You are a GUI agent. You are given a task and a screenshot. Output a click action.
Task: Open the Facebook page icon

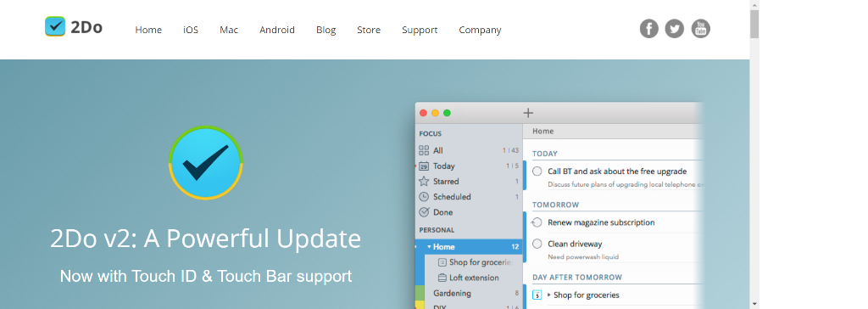point(648,29)
